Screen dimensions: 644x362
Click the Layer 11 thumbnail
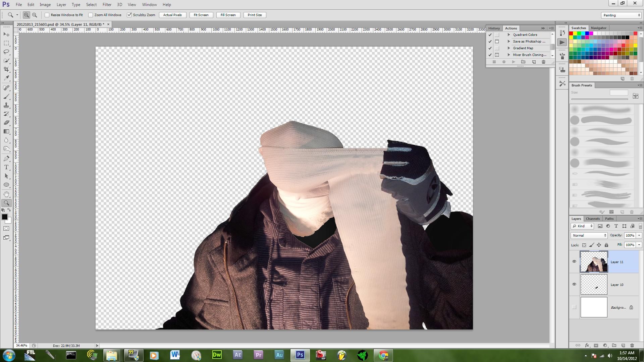tap(594, 262)
